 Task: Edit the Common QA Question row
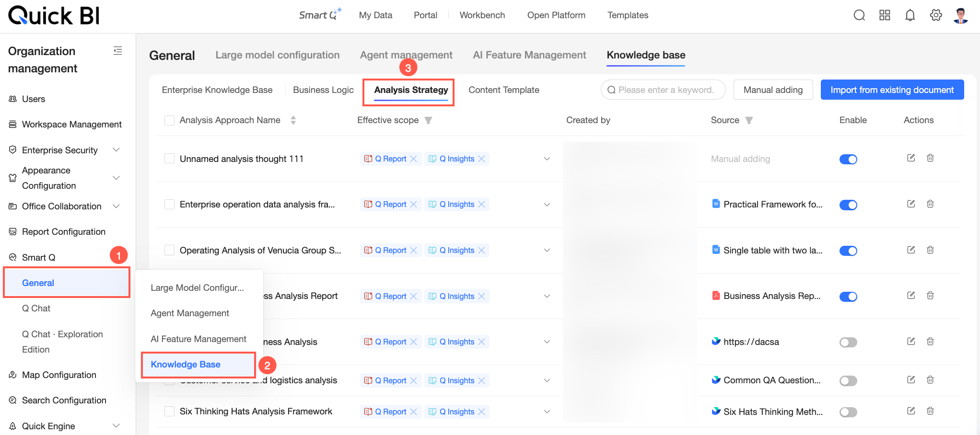point(911,380)
